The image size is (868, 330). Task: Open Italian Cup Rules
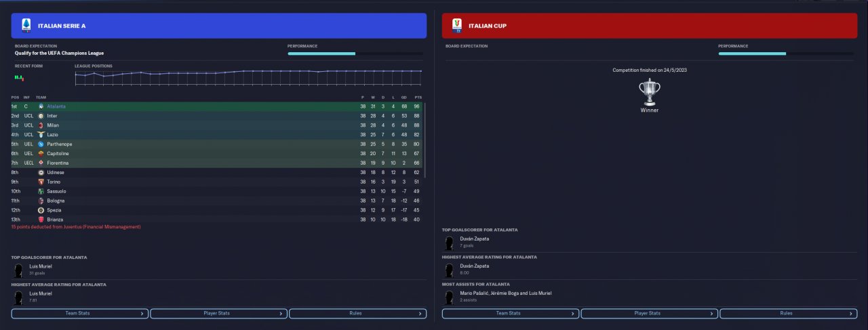tap(788, 314)
